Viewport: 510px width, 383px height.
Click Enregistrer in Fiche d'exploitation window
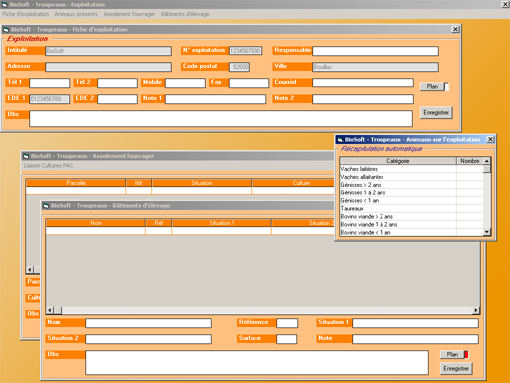(x=436, y=113)
